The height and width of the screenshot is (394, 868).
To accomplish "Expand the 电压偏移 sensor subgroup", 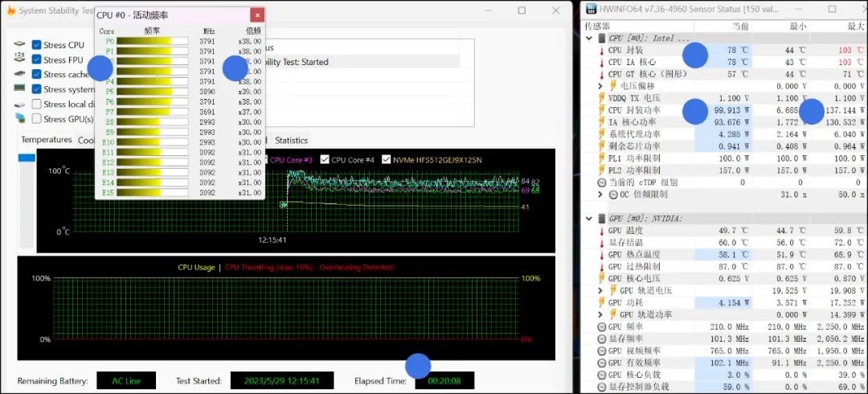I will pyautogui.click(x=600, y=86).
